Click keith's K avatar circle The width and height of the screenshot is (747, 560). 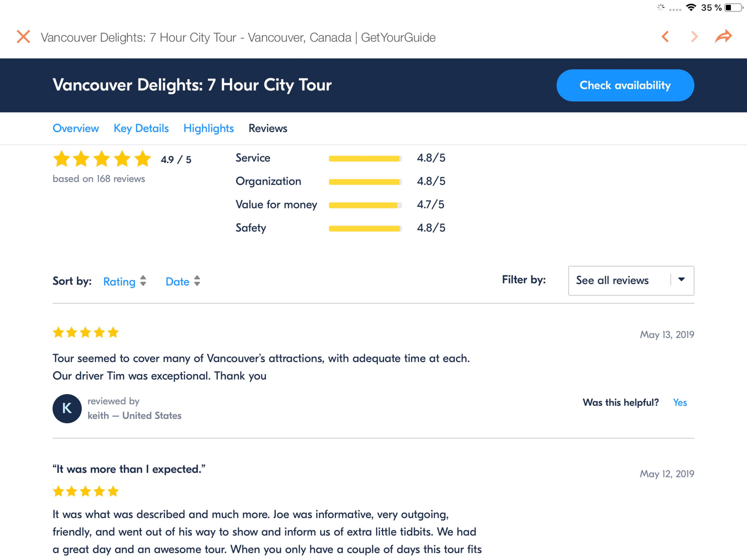(67, 408)
